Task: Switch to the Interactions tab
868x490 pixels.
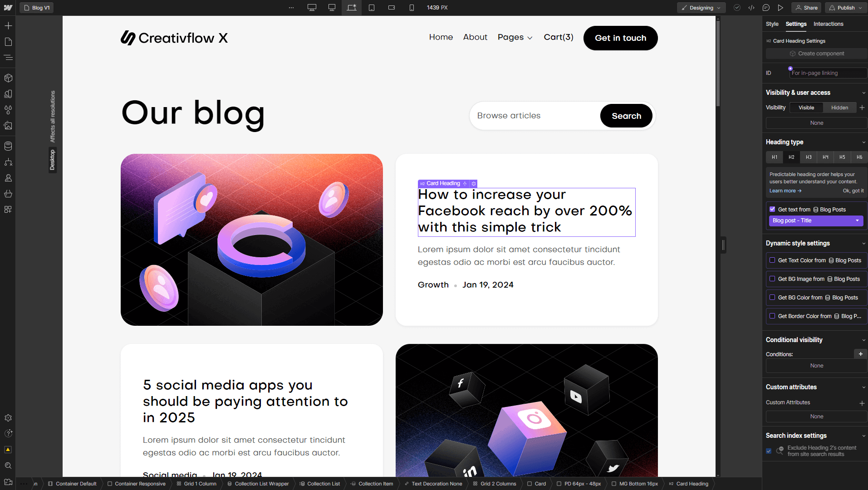Action: click(829, 24)
